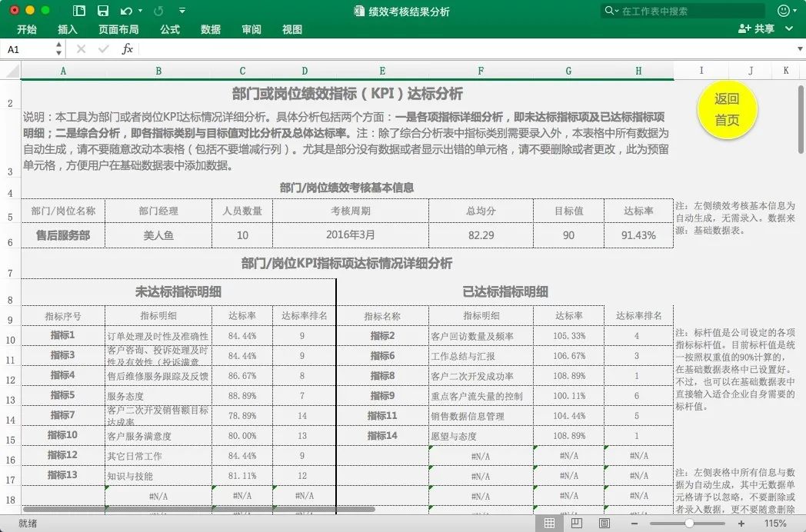The height and width of the screenshot is (532, 806).
Task: Open the 插入 ribbon tab
Action: tap(68, 29)
